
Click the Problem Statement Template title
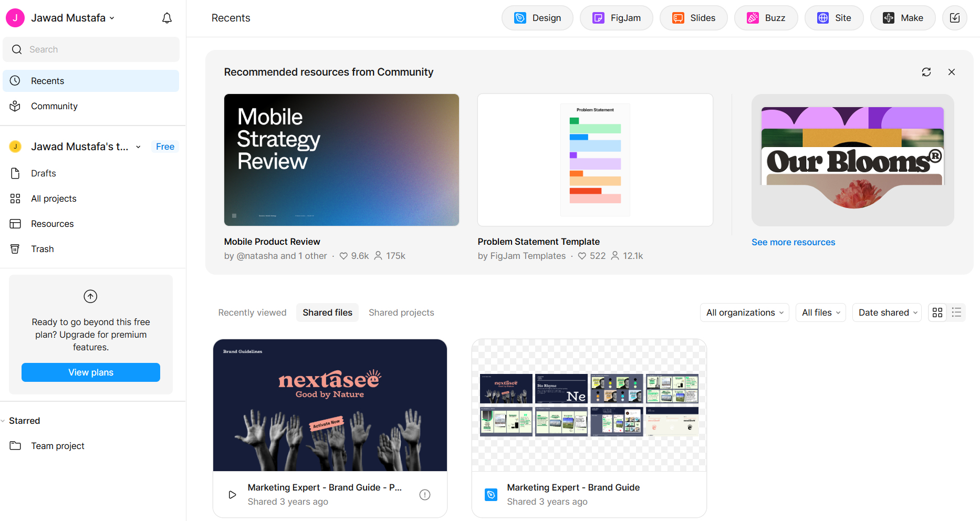538,242
